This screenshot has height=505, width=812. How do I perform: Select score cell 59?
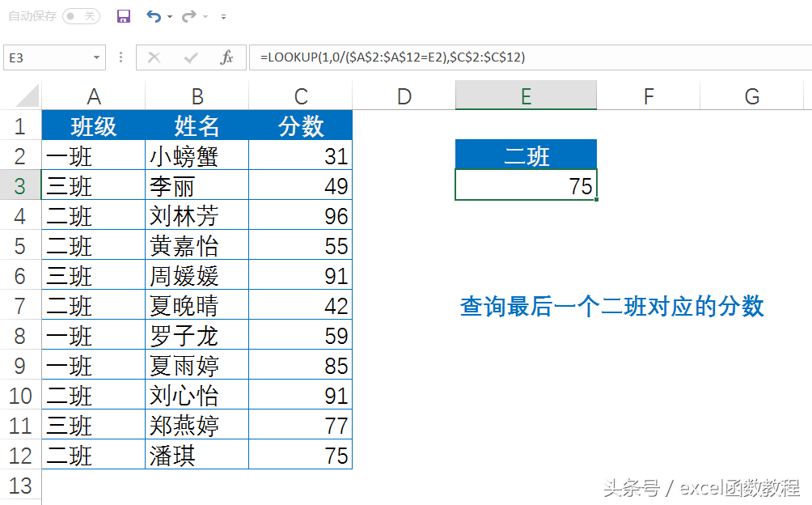[301, 336]
